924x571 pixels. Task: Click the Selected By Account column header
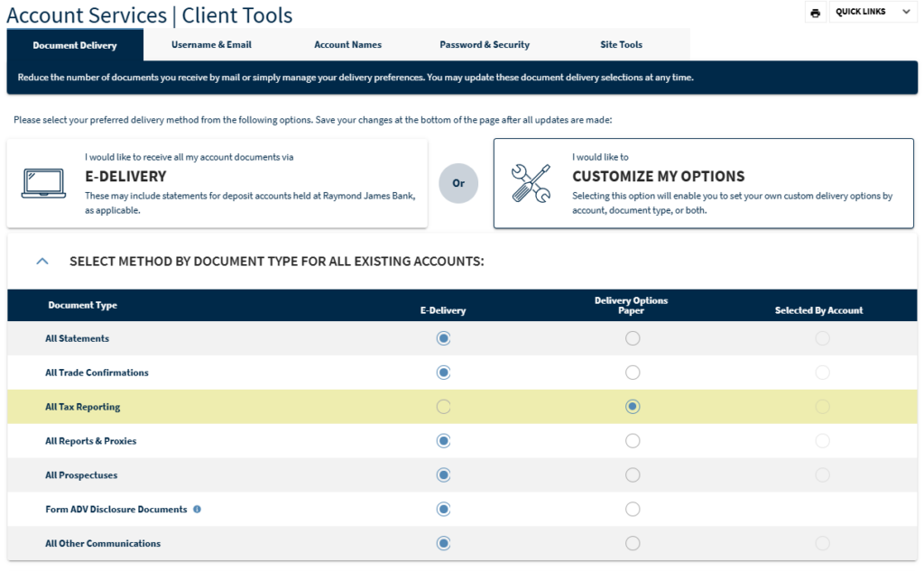click(818, 310)
